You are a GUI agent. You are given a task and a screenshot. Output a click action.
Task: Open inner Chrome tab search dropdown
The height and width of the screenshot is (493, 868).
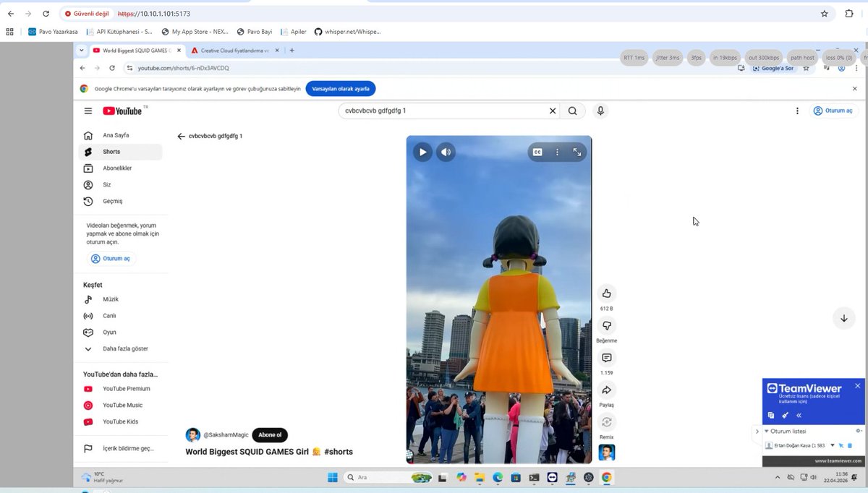tap(82, 51)
